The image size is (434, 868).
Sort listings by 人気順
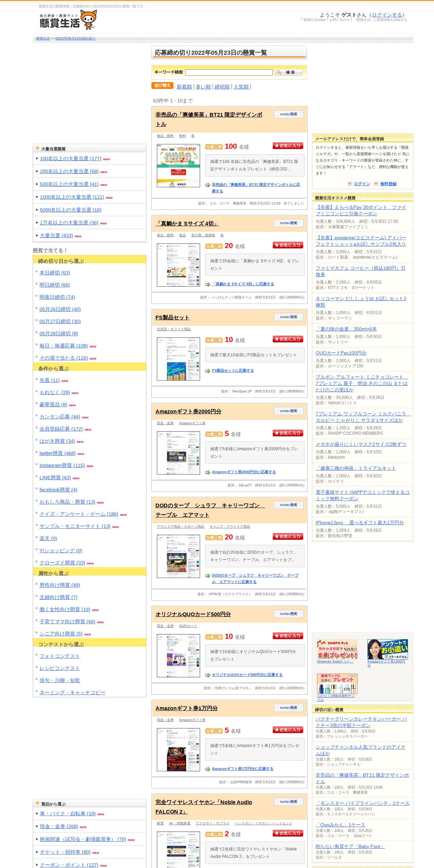click(x=241, y=87)
